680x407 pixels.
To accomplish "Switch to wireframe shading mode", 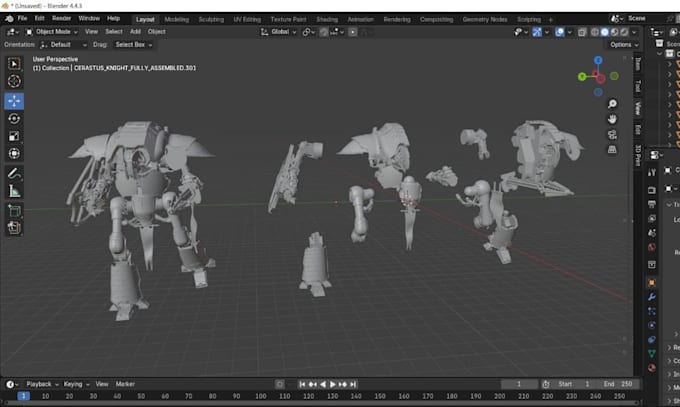I will (595, 32).
